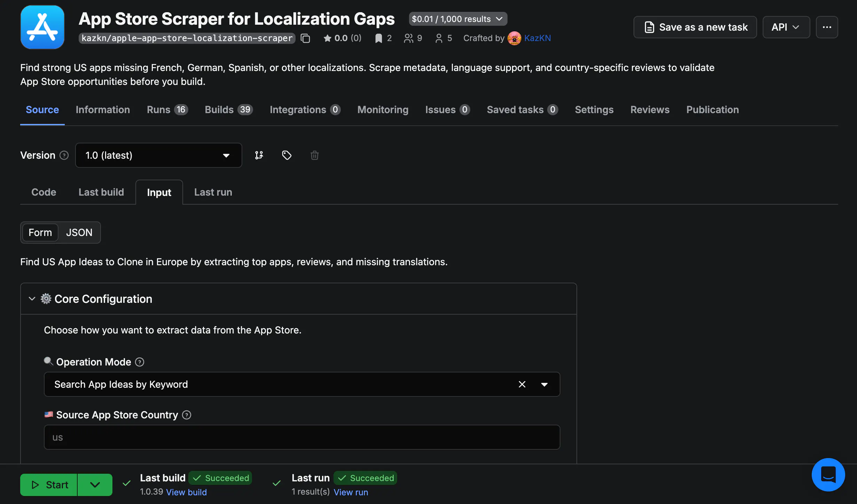
Task: Switch to the Code sub-tab
Action: [44, 192]
